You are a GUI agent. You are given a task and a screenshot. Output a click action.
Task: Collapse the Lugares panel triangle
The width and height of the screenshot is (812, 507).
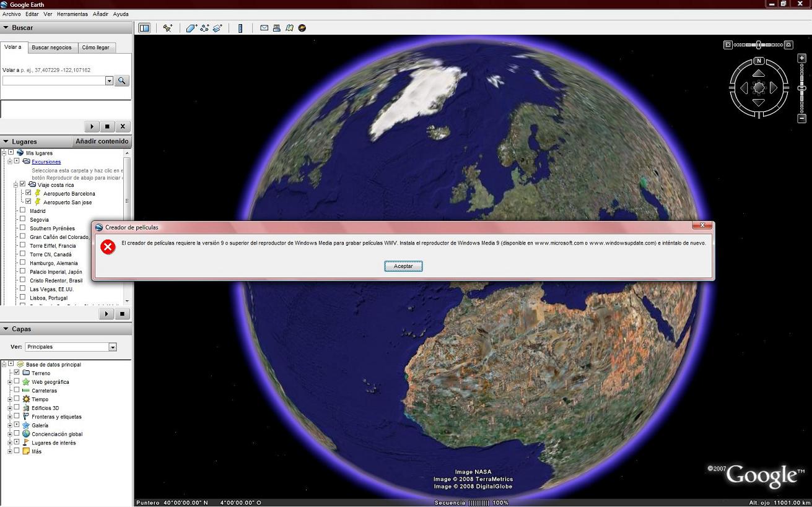click(x=6, y=141)
